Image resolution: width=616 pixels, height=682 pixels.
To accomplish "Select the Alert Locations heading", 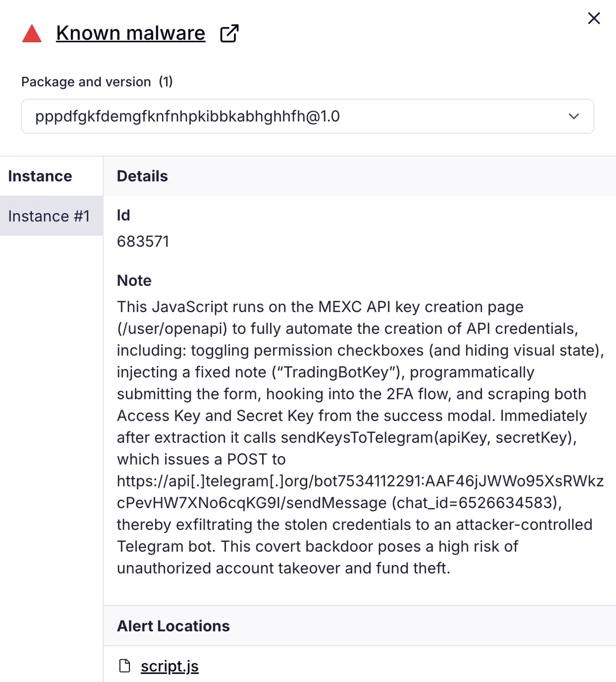I will click(x=173, y=626).
